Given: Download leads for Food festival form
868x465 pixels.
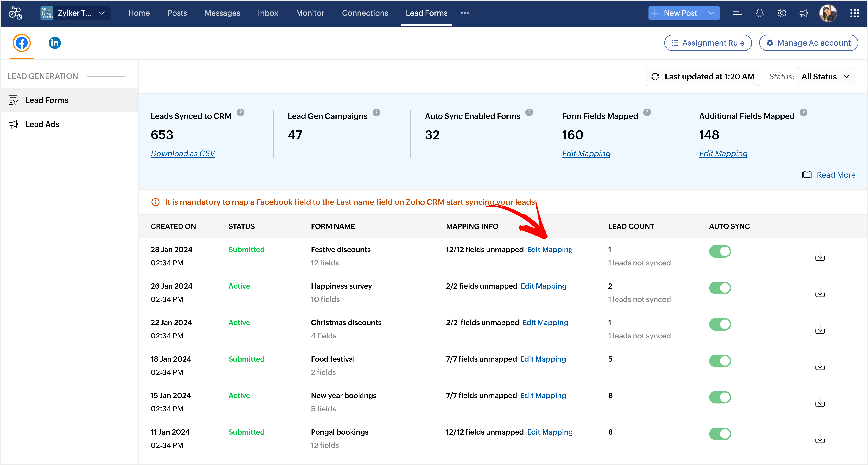Looking at the screenshot, I should coord(820,365).
